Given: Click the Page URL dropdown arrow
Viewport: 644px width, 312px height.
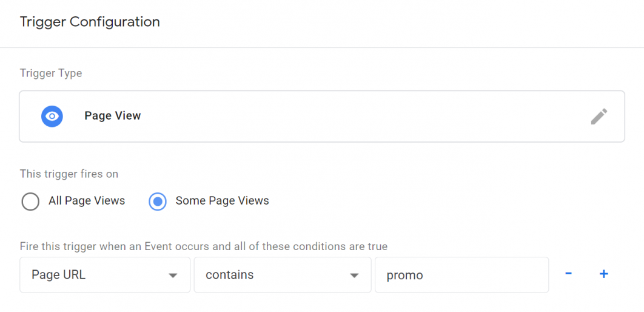Looking at the screenshot, I should (x=173, y=276).
